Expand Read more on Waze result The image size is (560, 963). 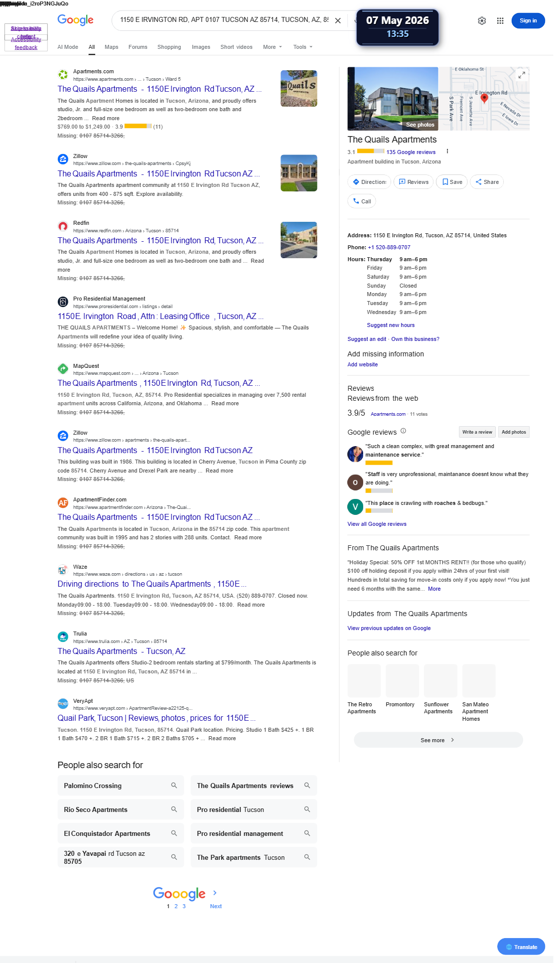tap(251, 605)
